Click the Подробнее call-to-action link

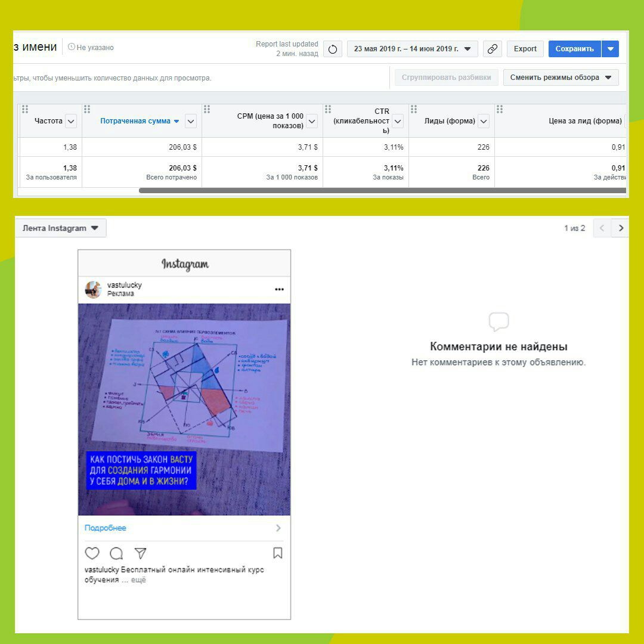pyautogui.click(x=105, y=528)
